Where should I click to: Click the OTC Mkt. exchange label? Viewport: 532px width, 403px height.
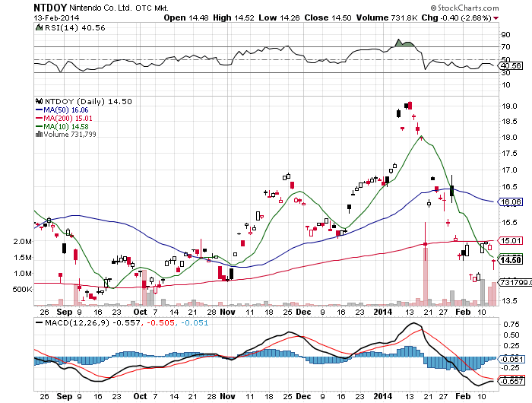(x=152, y=8)
